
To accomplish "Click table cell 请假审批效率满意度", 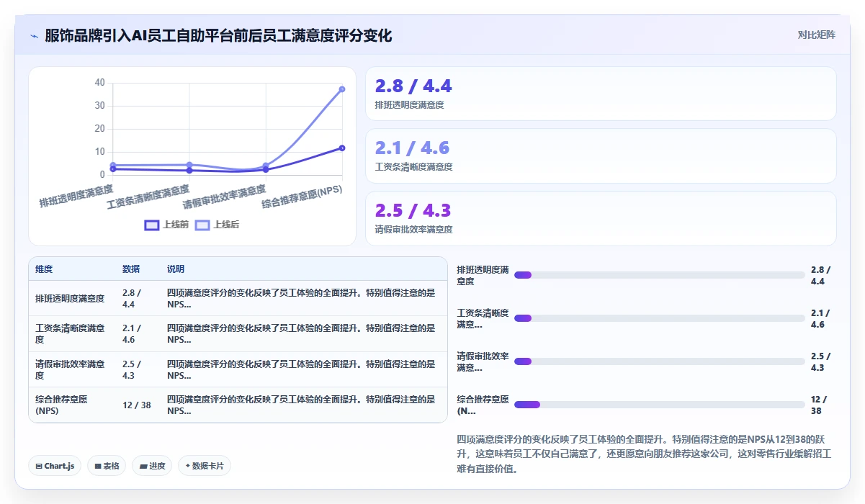I will coord(72,369).
